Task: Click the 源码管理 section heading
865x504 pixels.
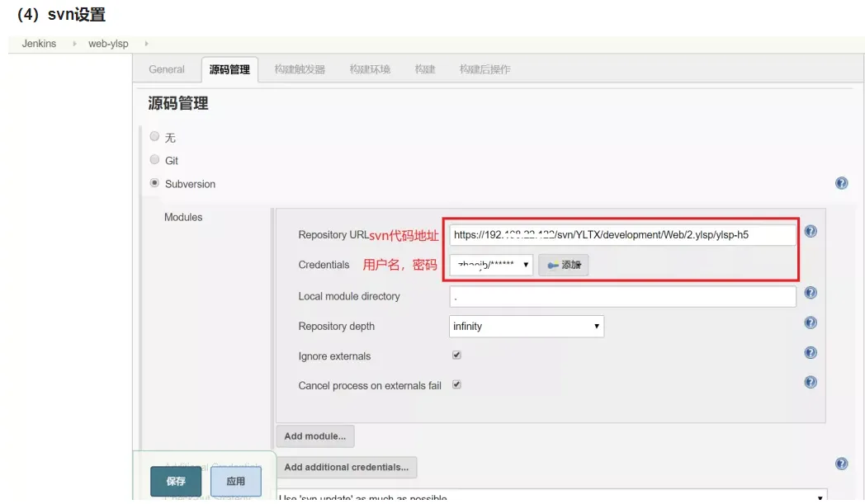Action: pos(178,103)
